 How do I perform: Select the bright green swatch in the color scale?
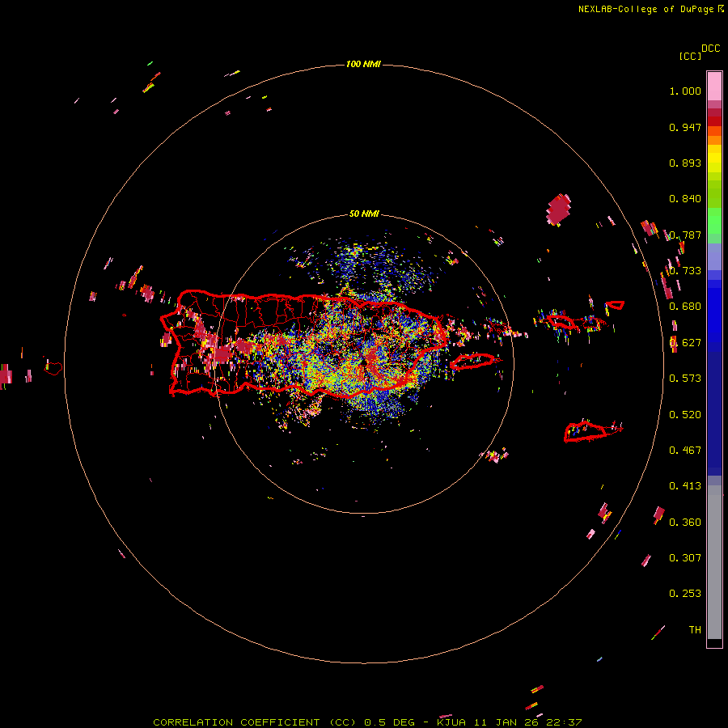(714, 221)
